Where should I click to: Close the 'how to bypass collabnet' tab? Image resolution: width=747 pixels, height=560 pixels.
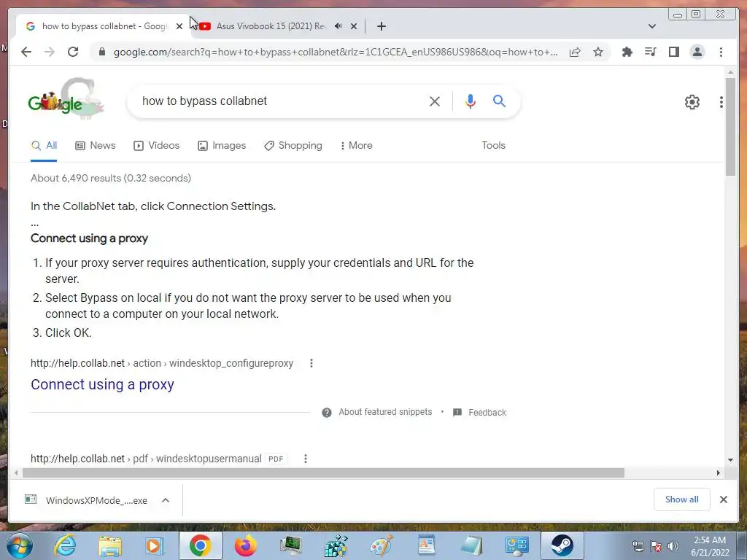click(179, 26)
